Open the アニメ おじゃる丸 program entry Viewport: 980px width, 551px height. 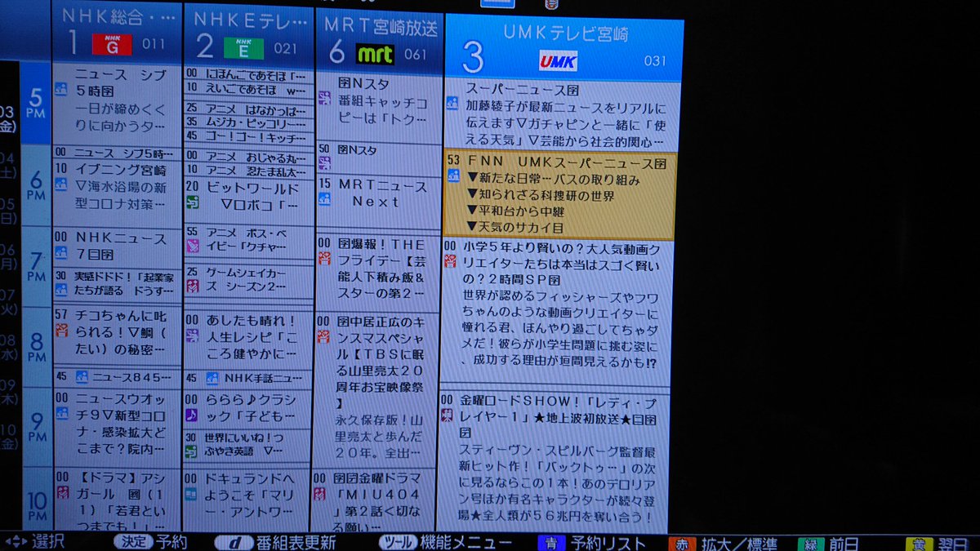pyautogui.click(x=248, y=157)
